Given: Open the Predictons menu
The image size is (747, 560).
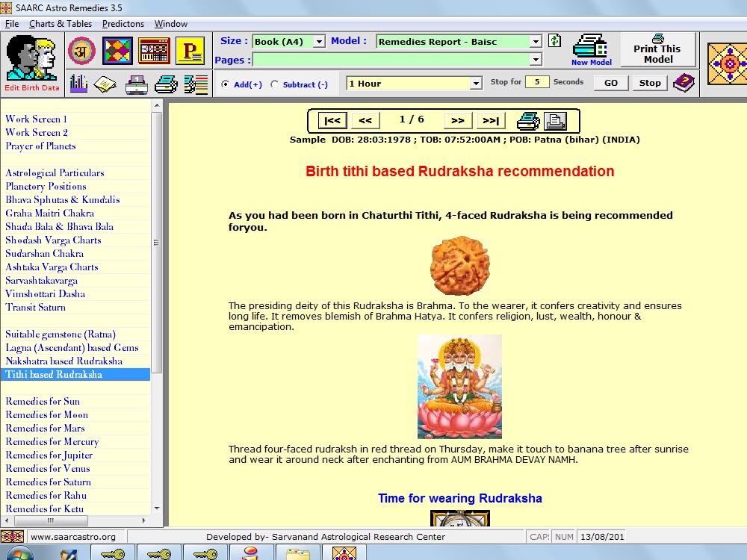Looking at the screenshot, I should click(x=123, y=24).
